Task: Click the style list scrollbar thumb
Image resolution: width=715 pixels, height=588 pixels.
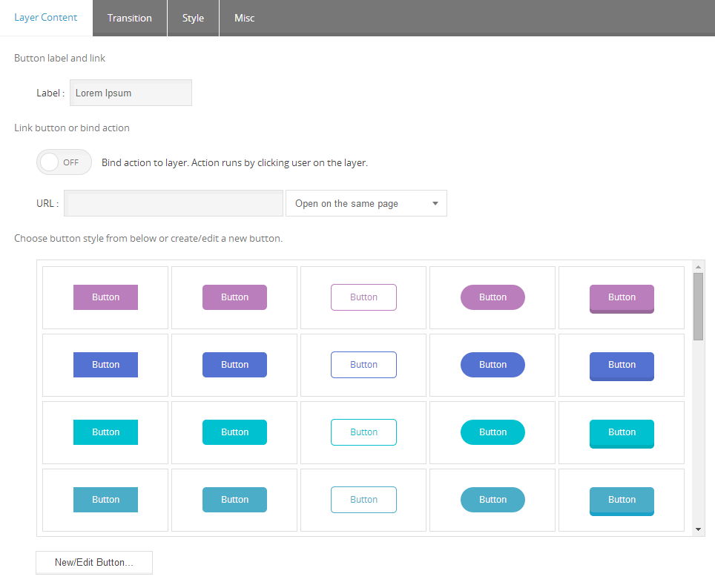Action: click(698, 305)
